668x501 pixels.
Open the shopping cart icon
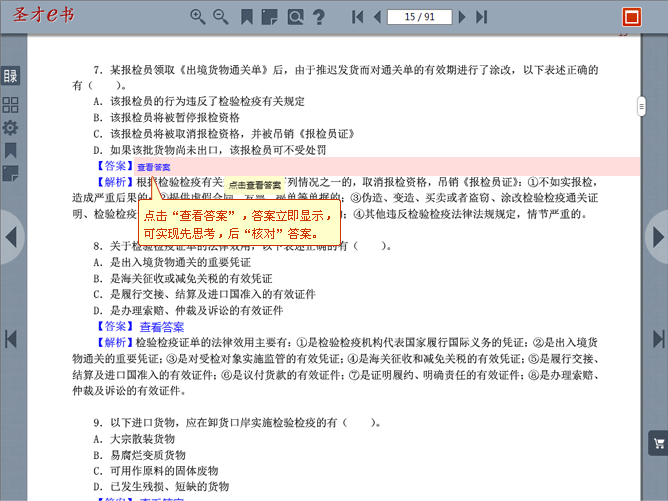(x=658, y=443)
